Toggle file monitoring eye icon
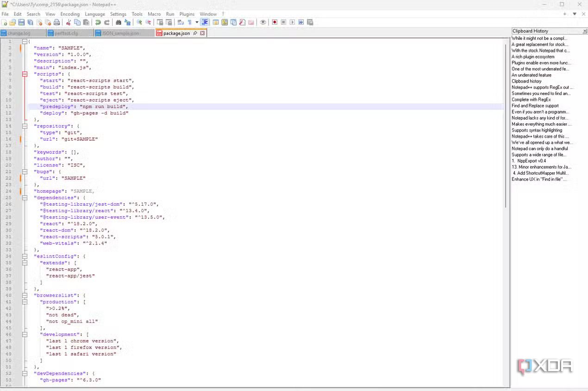This screenshot has height=391, width=588. [263, 22]
